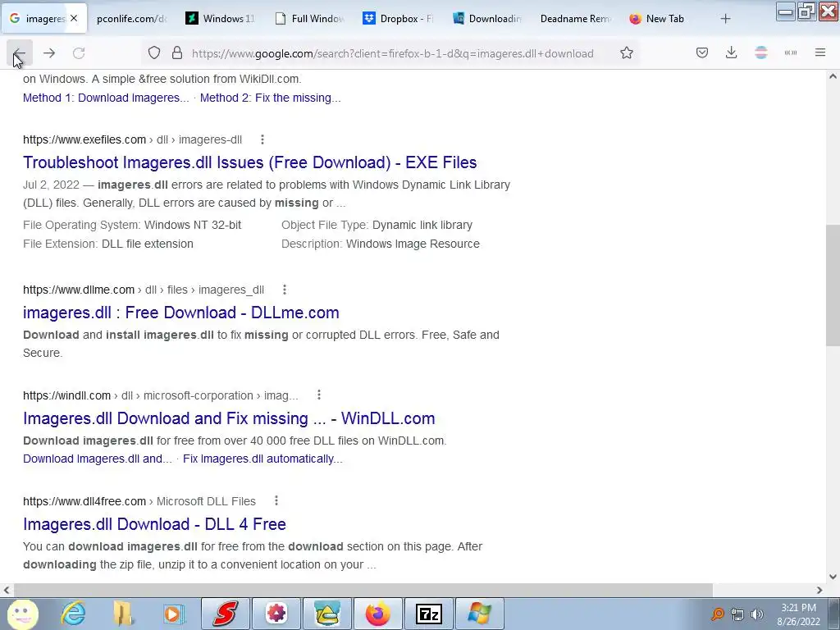Open options dots beside windll.com result
Viewport: 840px width, 630px height.
point(319,395)
